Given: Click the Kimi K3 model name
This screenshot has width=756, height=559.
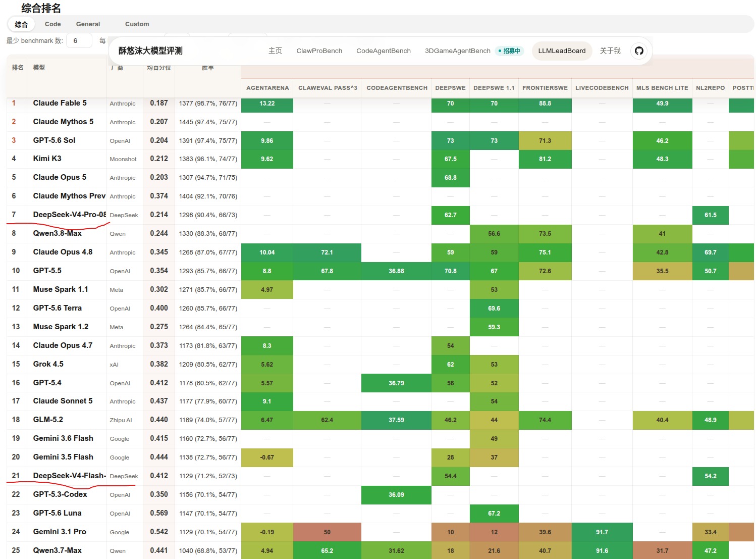Looking at the screenshot, I should coord(47,159).
